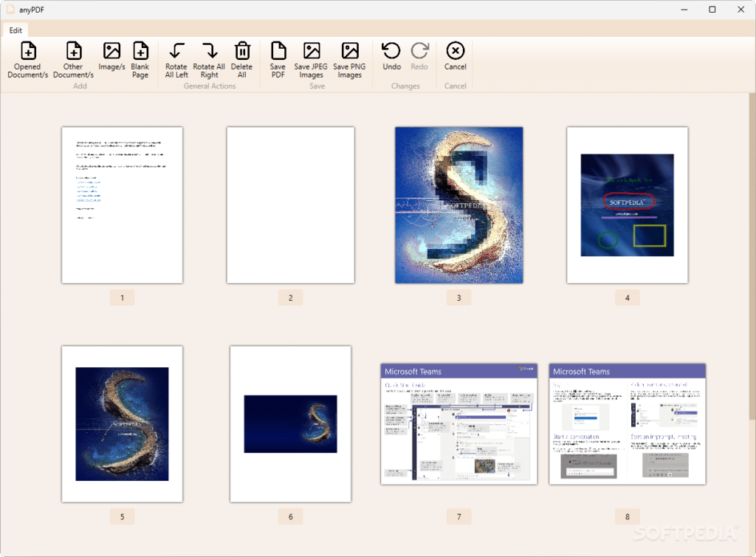Minimize the anyPDF window

point(684,10)
